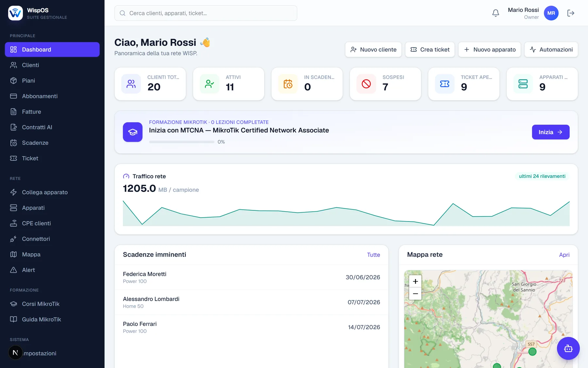Click Tutte link in Scadenze imminenti
588x368 pixels.
[373, 255]
